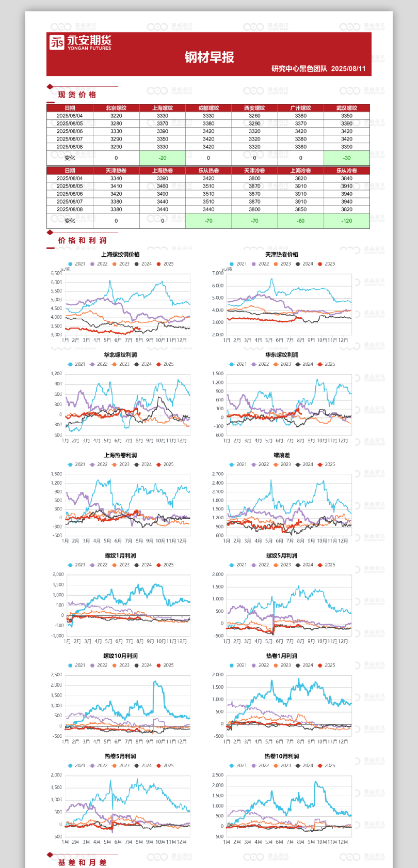Select the 钢材早报 report title

210,57
